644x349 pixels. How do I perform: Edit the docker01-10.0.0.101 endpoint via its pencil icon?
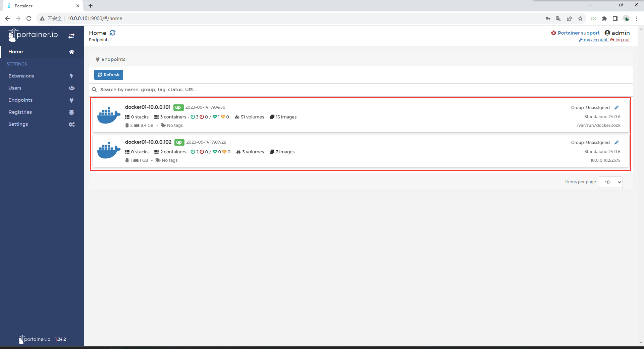coord(616,107)
